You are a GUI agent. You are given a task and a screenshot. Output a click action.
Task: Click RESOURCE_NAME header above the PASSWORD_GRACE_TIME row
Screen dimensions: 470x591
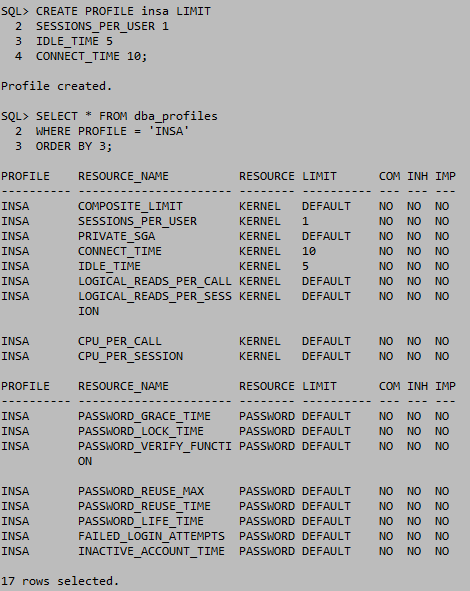(x=123, y=386)
